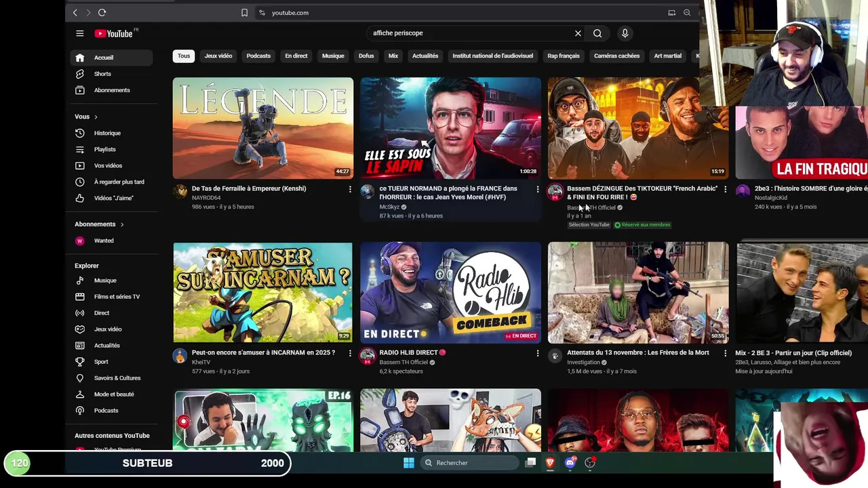Go back with the browser arrow
Screen dimensions: 868x488
75,13
